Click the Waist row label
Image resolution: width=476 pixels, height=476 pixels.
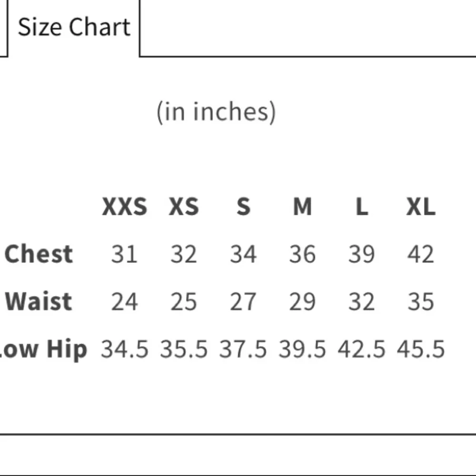(x=39, y=301)
